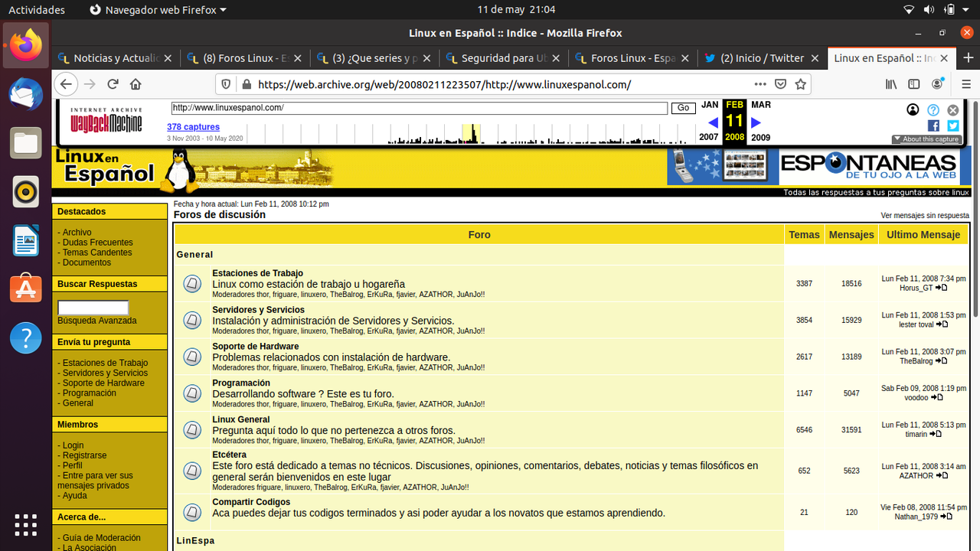Share capture on Facebook icon
The width and height of the screenshot is (980, 551).
[933, 126]
